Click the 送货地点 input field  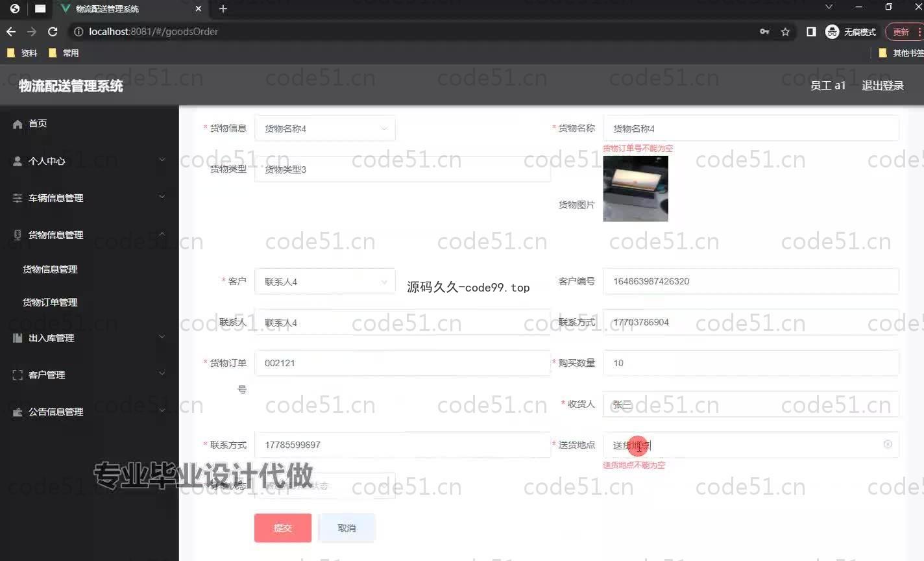coord(751,445)
